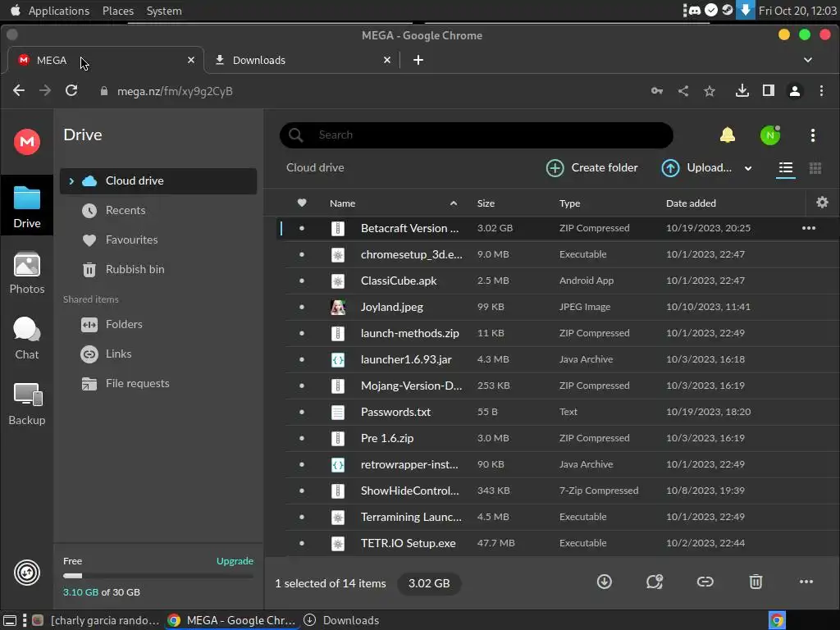Screen dimensions: 840x630
Task: Click the Create folder button
Action: coord(591,167)
